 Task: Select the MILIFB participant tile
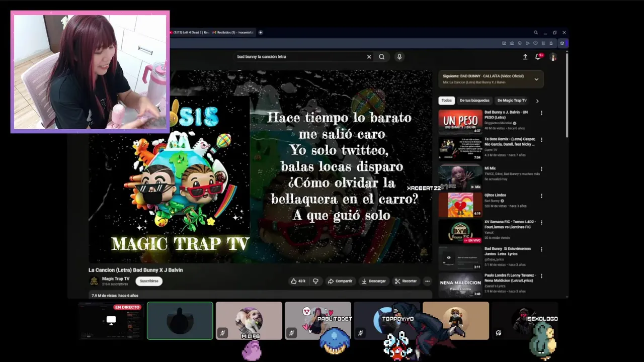click(249, 321)
